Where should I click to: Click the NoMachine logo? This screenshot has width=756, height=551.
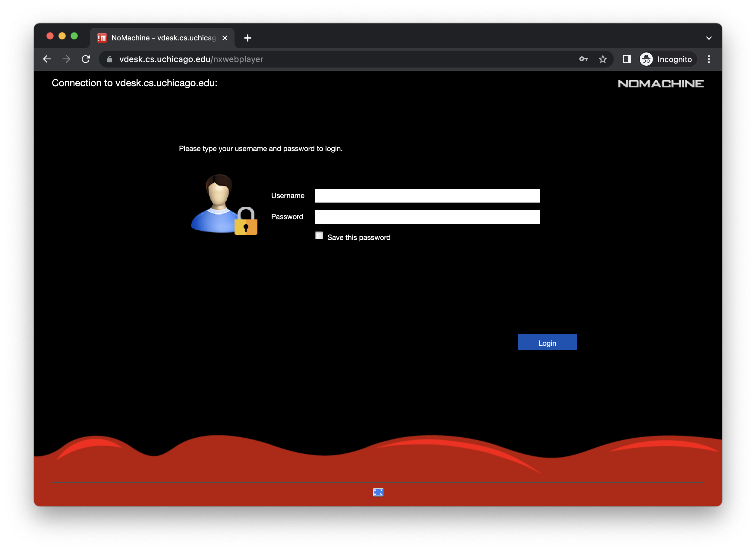660,83
